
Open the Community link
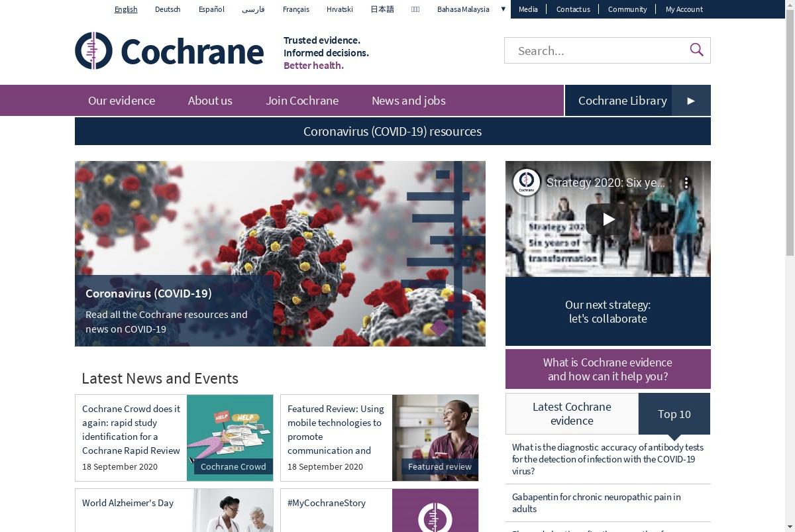tap(627, 9)
